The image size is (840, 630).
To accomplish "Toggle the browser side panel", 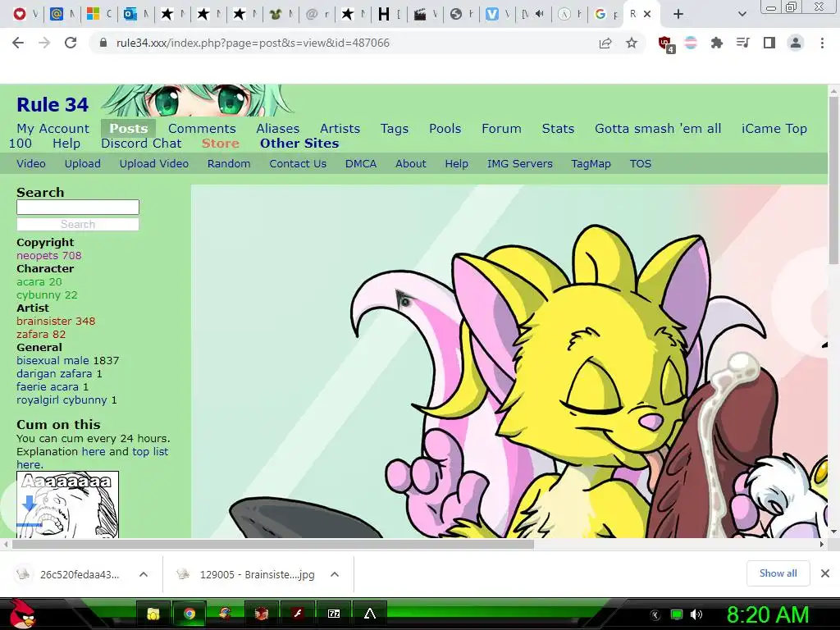I will [769, 43].
